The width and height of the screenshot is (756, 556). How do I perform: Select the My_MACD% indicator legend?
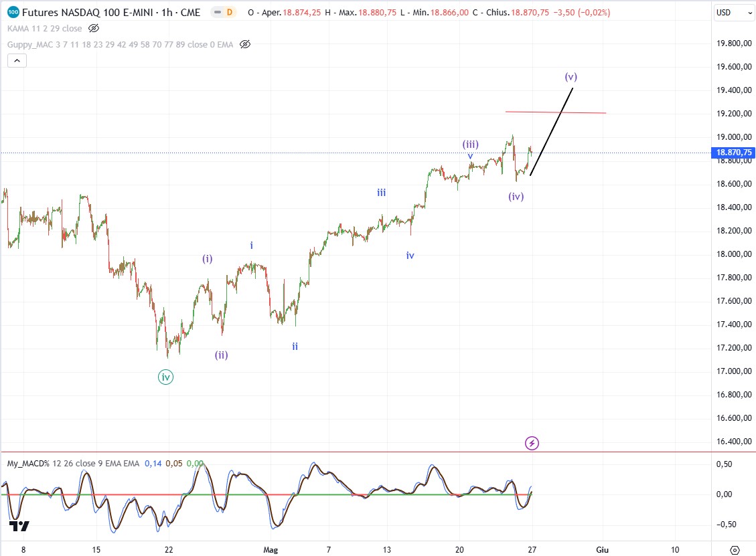pyautogui.click(x=73, y=464)
